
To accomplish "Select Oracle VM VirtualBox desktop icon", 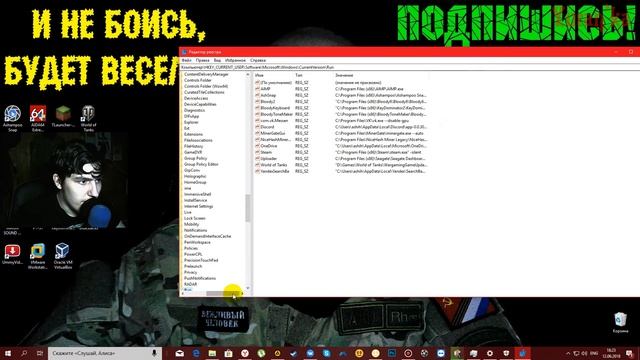I will pos(62,256).
